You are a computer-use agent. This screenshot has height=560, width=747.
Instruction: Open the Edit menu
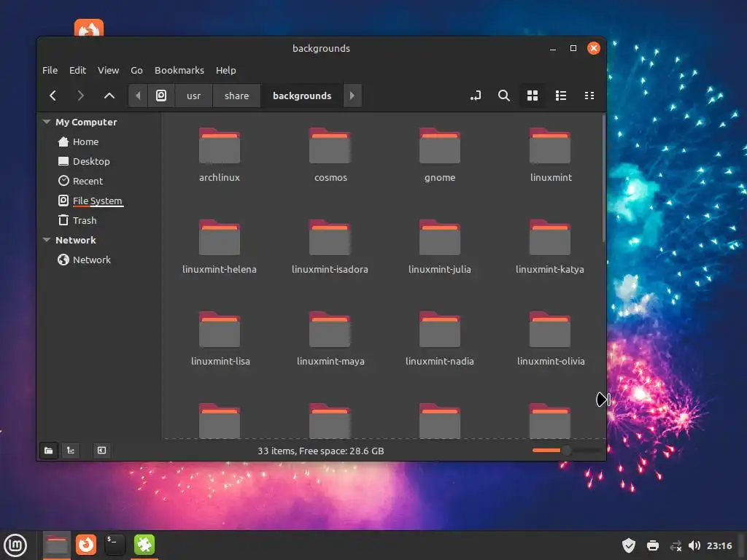click(77, 70)
